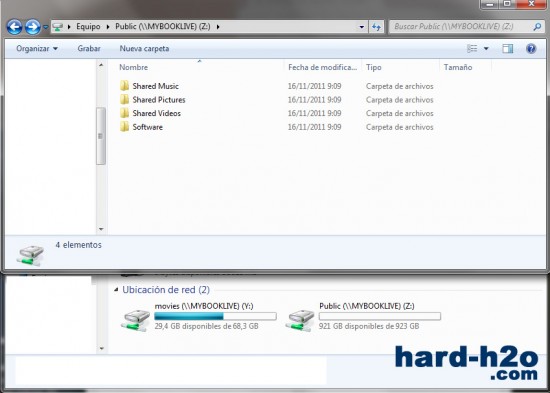Select the Software folder

pos(141,127)
